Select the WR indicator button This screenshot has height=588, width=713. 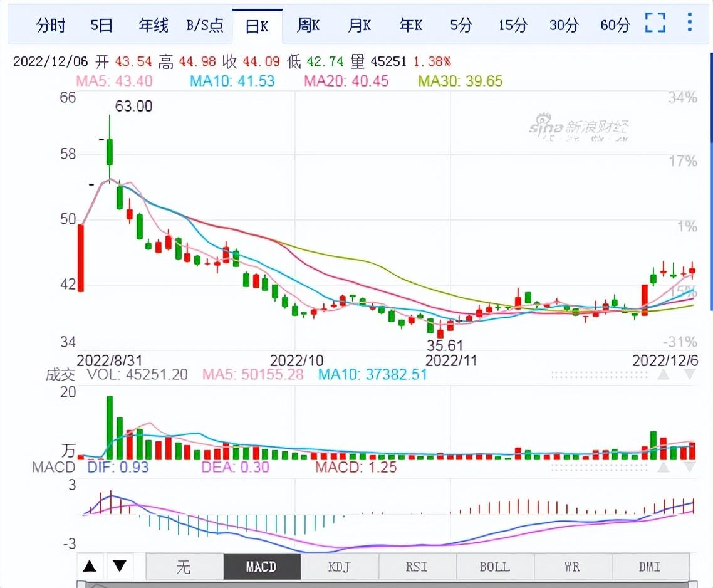point(573,567)
